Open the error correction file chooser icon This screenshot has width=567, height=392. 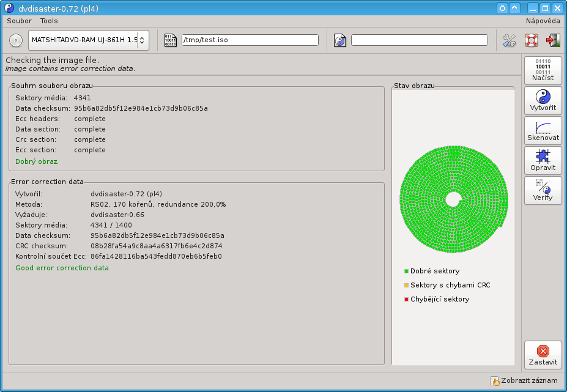coord(340,40)
